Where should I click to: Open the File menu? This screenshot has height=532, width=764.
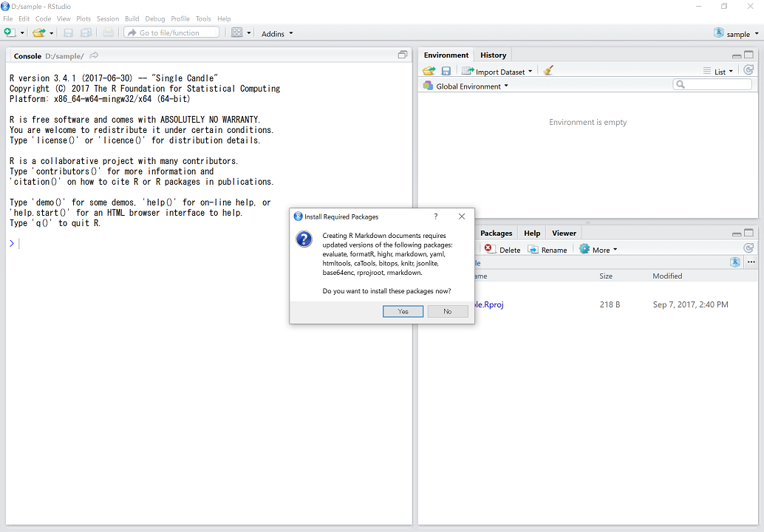(8, 18)
